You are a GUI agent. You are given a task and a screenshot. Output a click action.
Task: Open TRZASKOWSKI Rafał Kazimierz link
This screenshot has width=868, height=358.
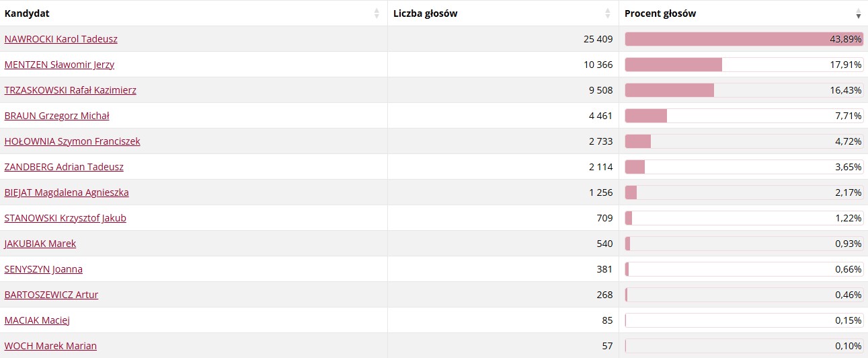tap(71, 90)
